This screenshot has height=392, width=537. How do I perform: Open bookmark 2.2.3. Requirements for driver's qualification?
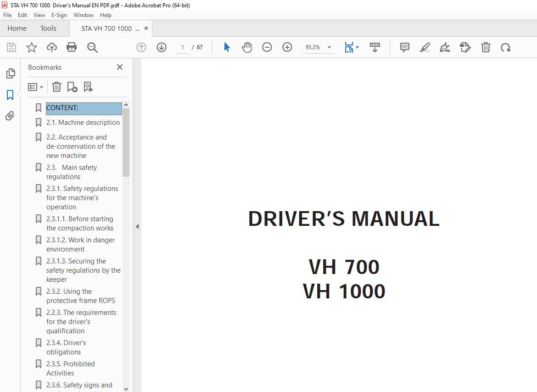(81, 321)
